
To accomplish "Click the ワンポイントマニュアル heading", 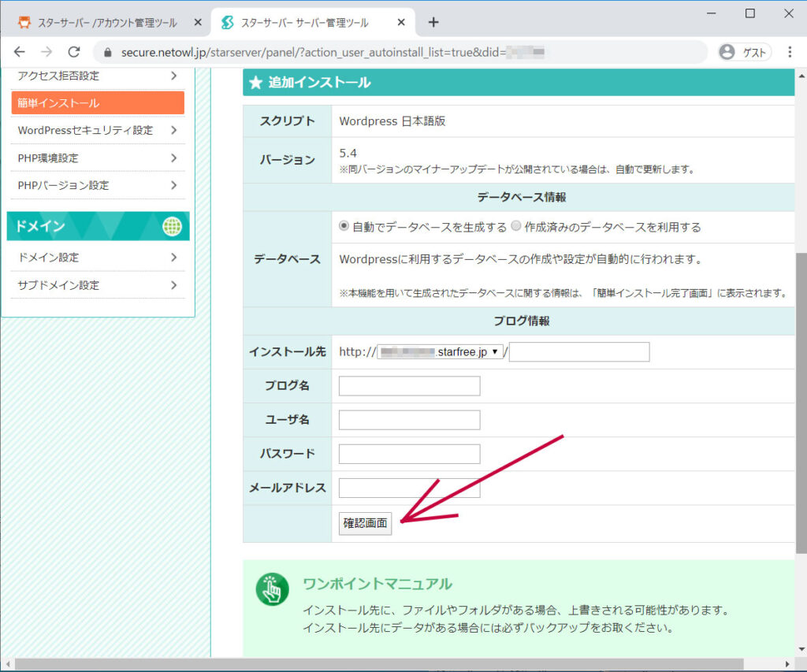I will click(377, 584).
